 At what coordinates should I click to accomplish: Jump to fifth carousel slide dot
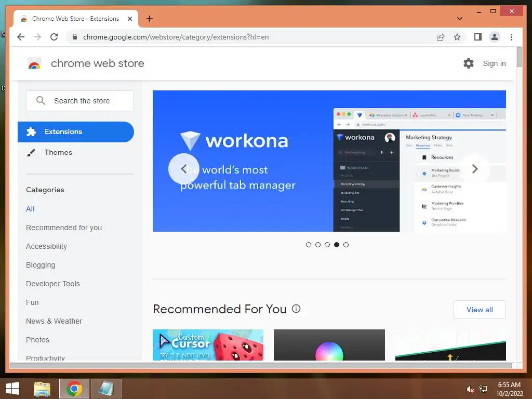345,245
